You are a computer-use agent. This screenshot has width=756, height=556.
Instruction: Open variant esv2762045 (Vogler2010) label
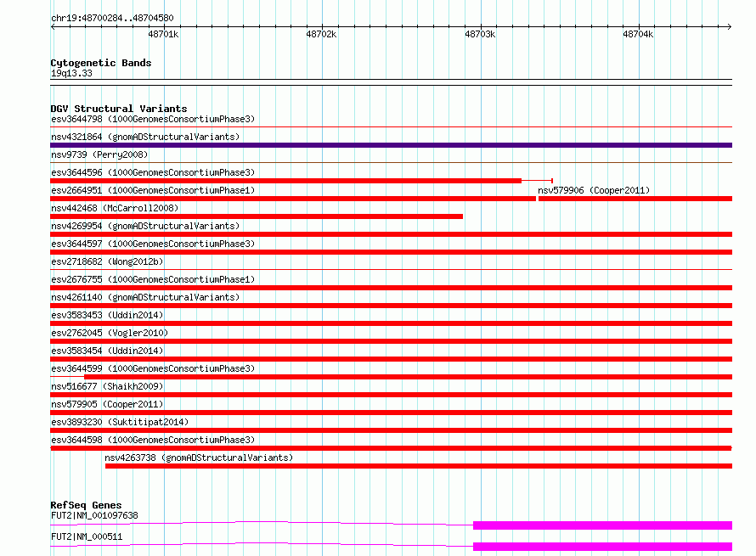point(110,333)
